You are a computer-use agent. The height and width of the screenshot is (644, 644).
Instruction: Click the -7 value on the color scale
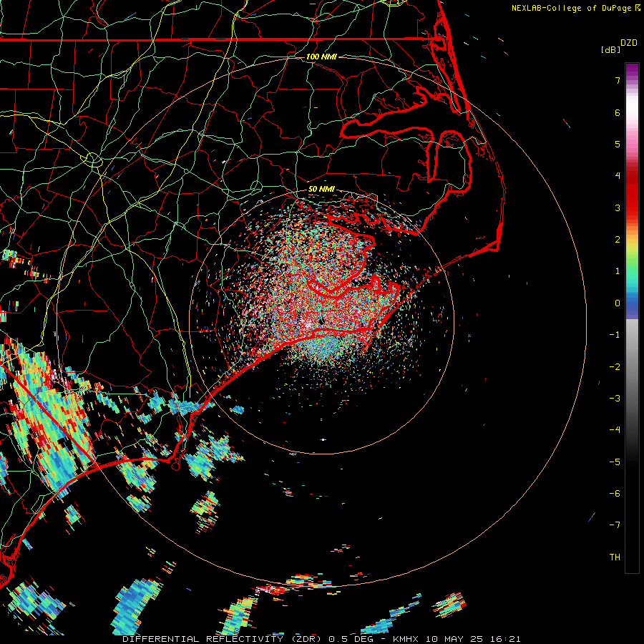click(615, 525)
